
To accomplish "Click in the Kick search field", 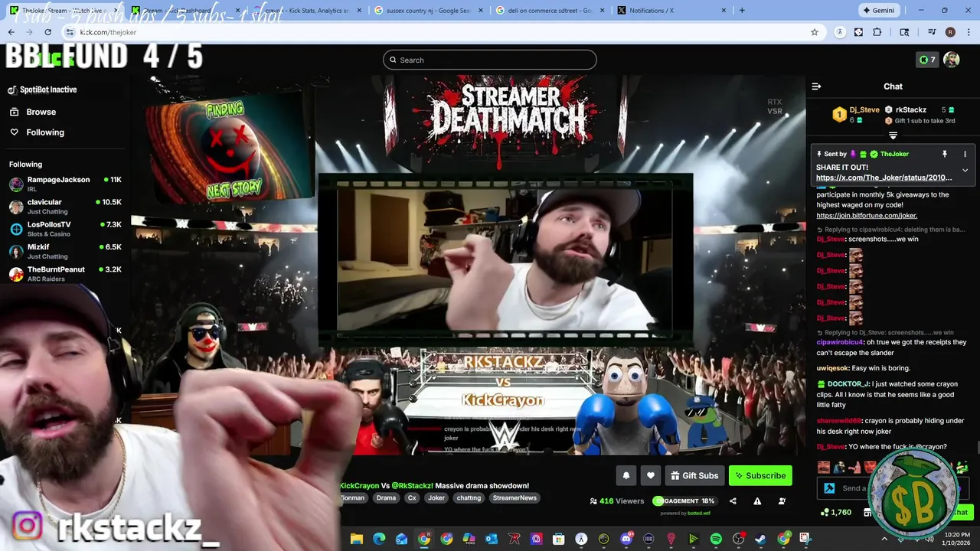I will [490, 60].
